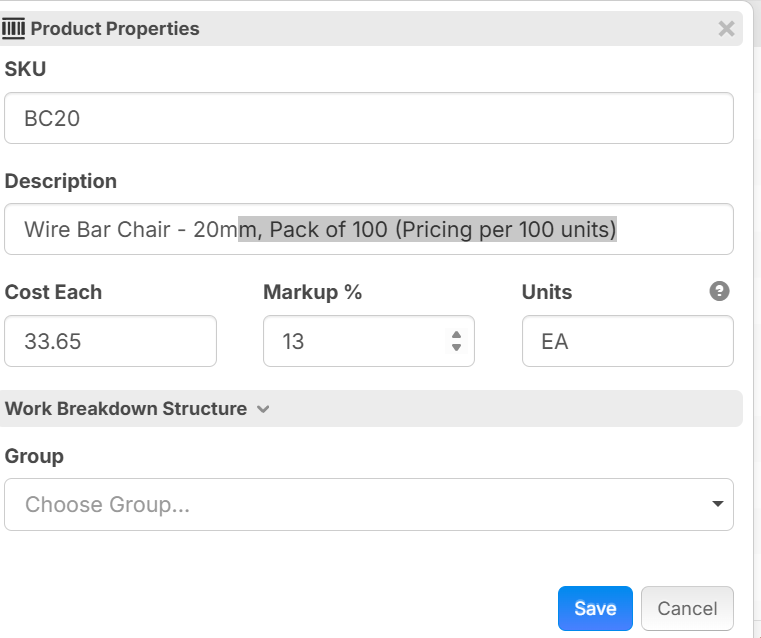Click the Cost Each label
The width and height of the screenshot is (761, 638).
coord(53,292)
